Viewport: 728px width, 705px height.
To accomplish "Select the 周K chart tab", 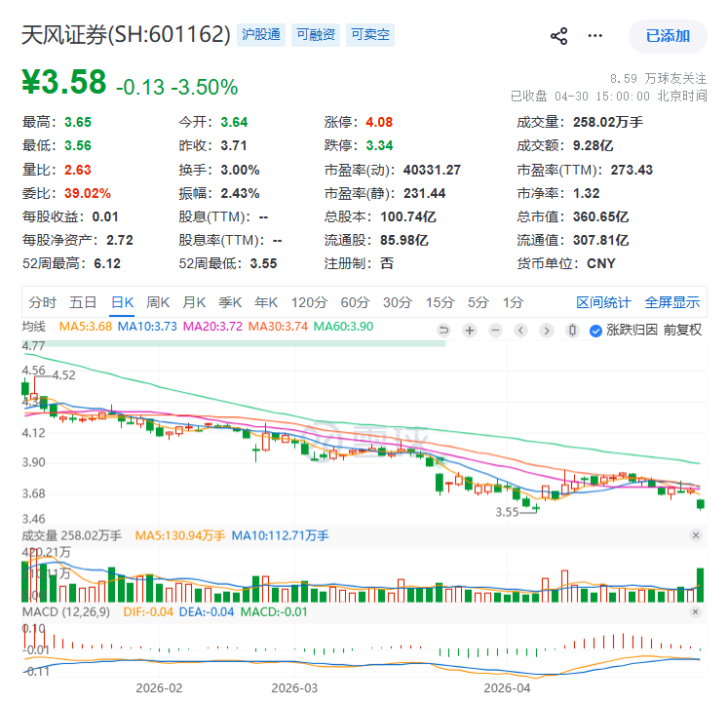I will point(158,303).
